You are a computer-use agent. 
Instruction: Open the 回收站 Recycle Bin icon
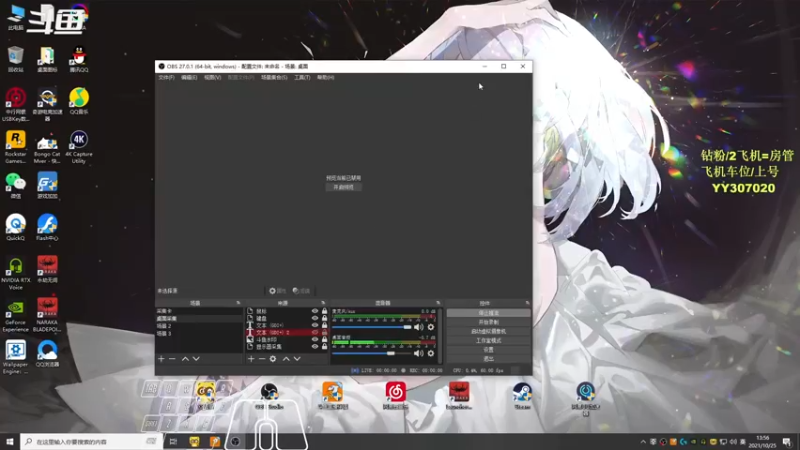(15, 59)
